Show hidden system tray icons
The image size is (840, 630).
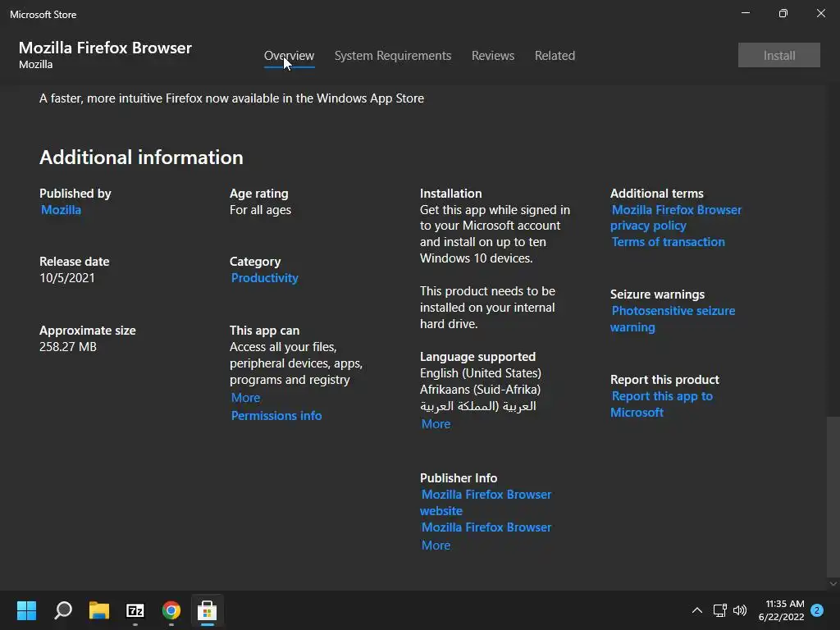(x=697, y=610)
